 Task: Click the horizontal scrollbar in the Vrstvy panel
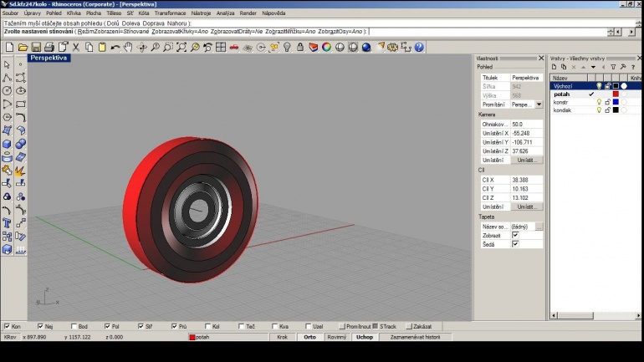pyautogui.click(x=595, y=316)
